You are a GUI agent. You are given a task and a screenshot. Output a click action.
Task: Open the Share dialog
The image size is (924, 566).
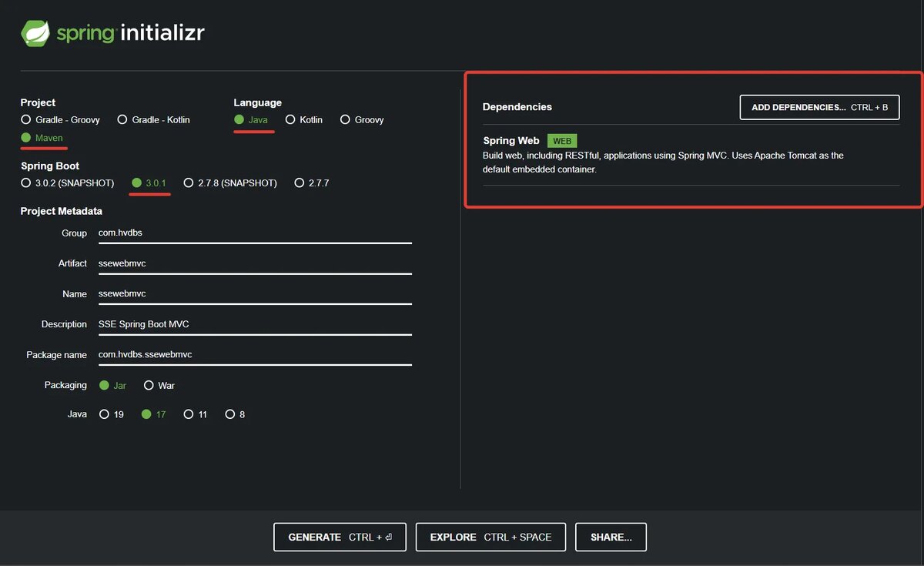pyautogui.click(x=611, y=537)
